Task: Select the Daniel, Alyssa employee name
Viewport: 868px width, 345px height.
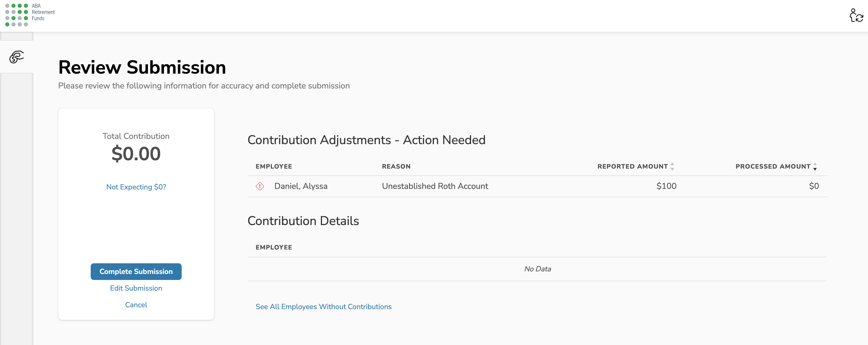Action: (x=301, y=186)
